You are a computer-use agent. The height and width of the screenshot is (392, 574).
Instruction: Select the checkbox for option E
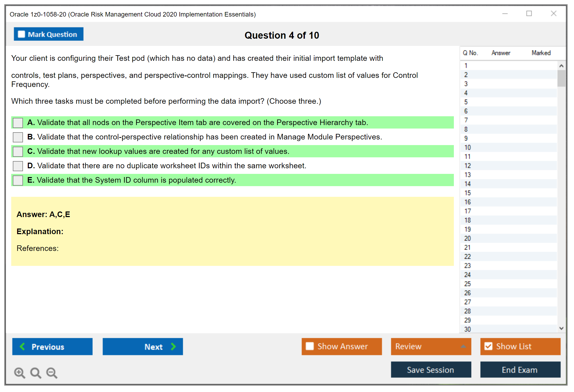point(18,180)
